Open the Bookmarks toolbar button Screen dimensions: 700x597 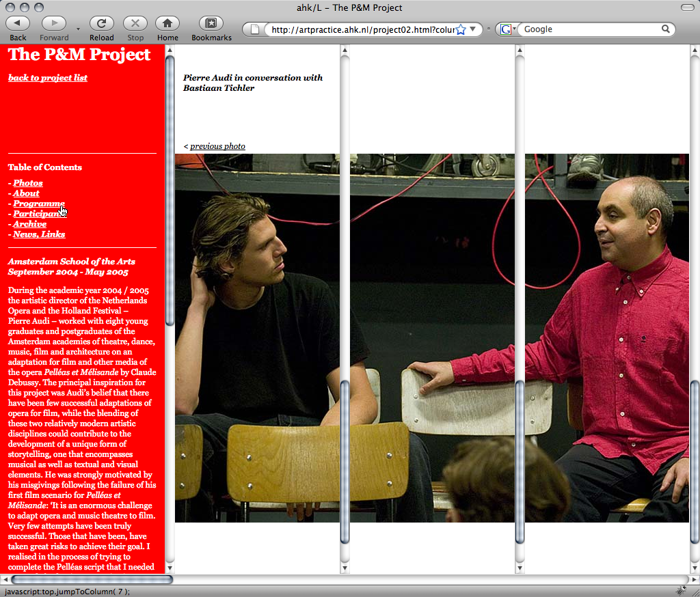[211, 23]
